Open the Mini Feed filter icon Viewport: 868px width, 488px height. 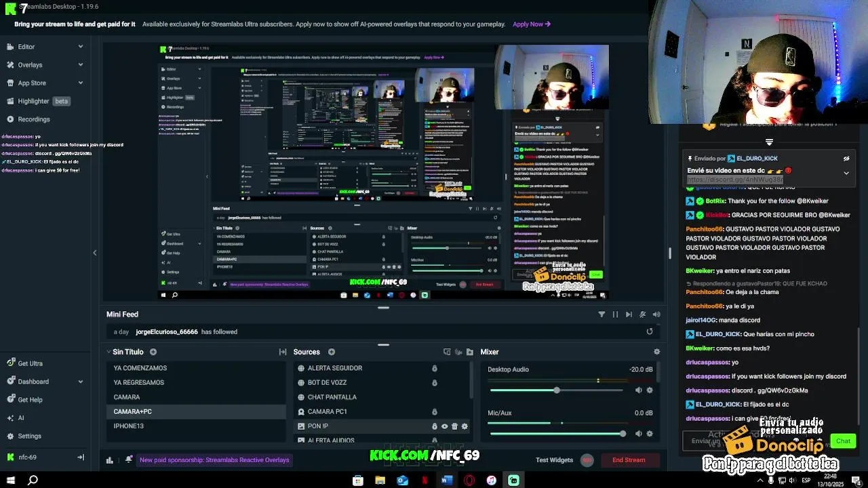[601, 314]
